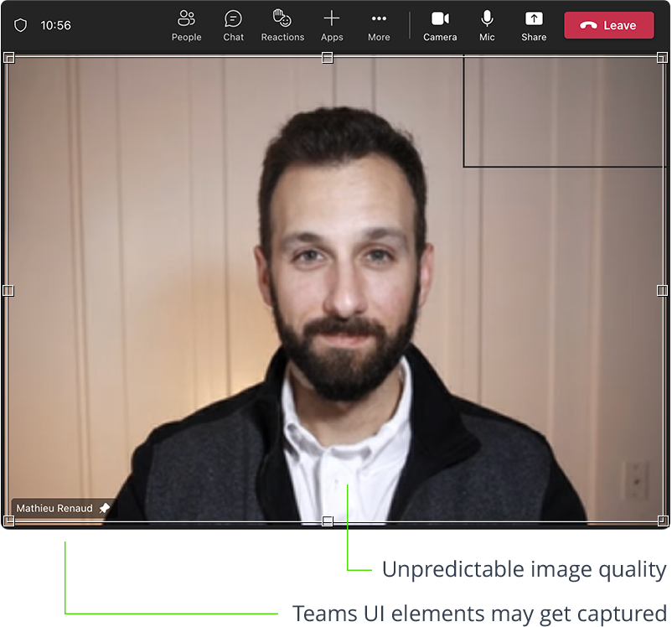This screenshot has width=672, height=627.
Task: Click the left-middle selection handle
Action: click(x=8, y=291)
